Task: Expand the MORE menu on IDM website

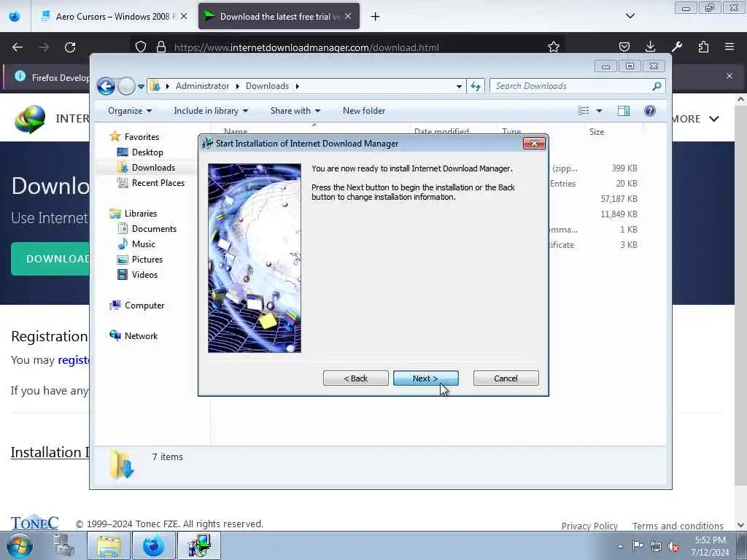Action: (x=695, y=119)
